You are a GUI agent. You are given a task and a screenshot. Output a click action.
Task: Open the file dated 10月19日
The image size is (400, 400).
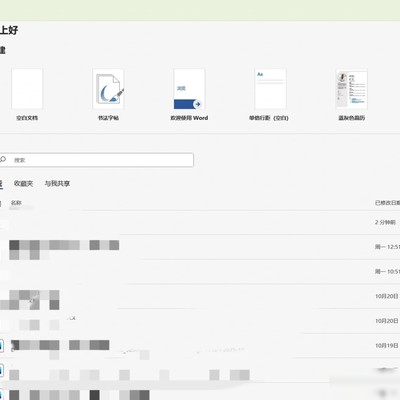click(x=200, y=346)
